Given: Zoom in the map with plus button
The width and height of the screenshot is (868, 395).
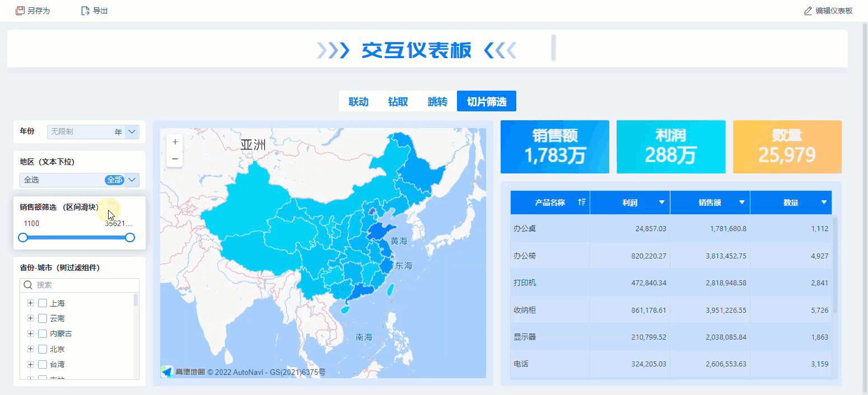Looking at the screenshot, I should 175,142.
